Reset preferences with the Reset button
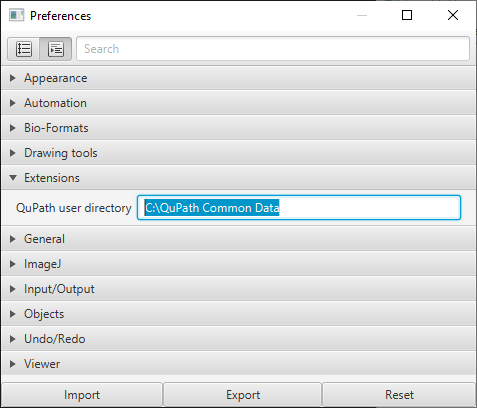 tap(399, 395)
